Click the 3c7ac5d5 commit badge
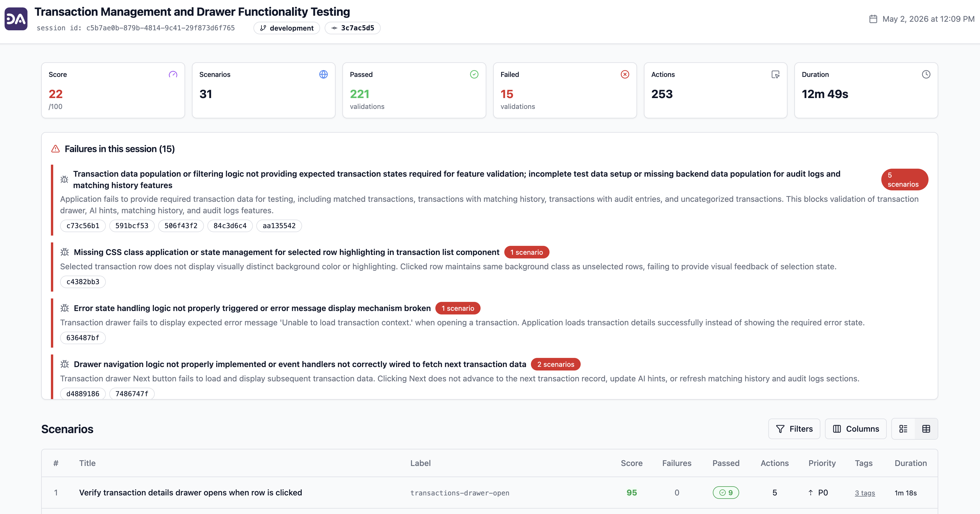Image resolution: width=980 pixels, height=514 pixels. pyautogui.click(x=352, y=28)
